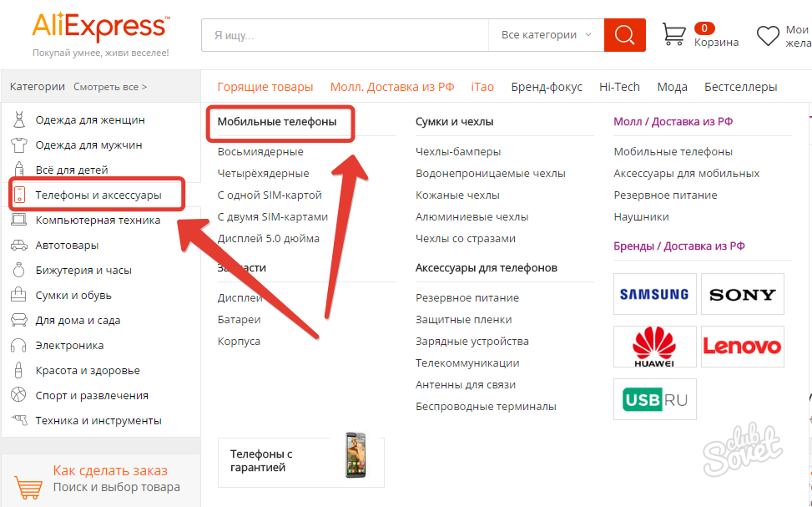Image resolution: width=812 pixels, height=507 pixels.
Task: Open the Сумки и чехлы heading
Action: [454, 122]
